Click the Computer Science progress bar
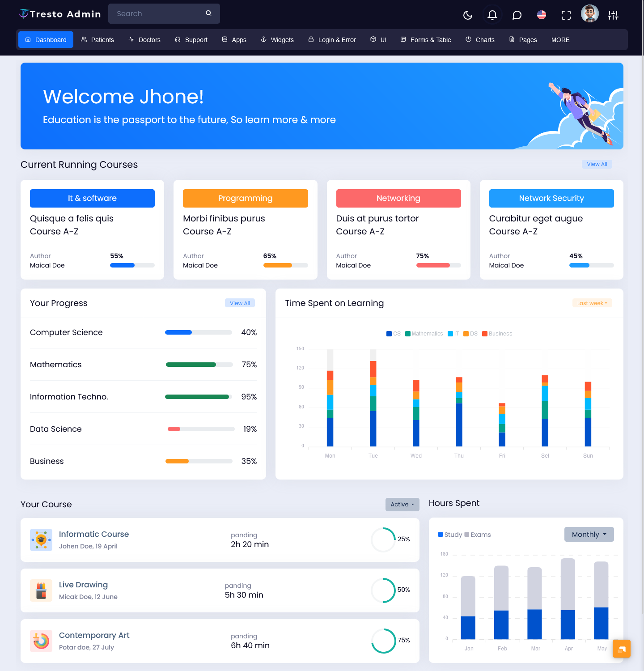644x671 pixels. 198,332
